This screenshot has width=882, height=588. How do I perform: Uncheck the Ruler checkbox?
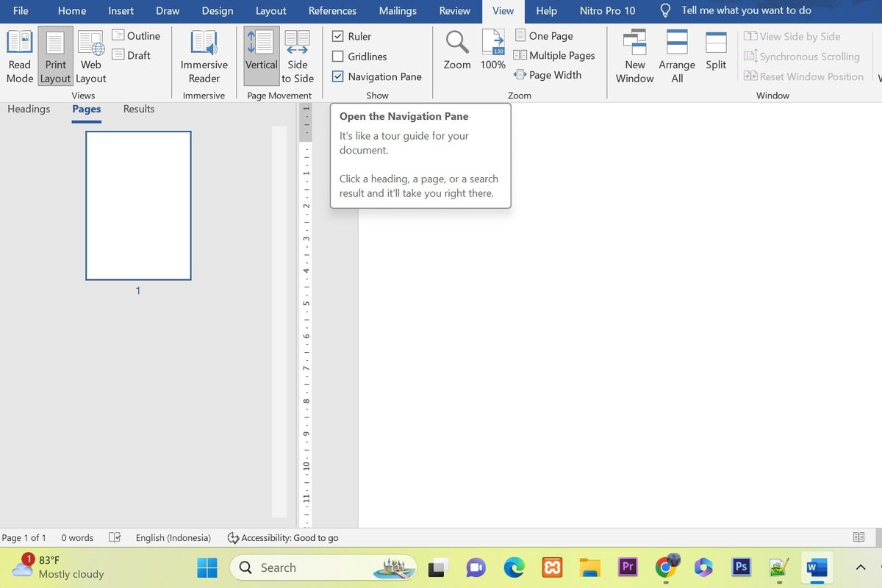338,36
